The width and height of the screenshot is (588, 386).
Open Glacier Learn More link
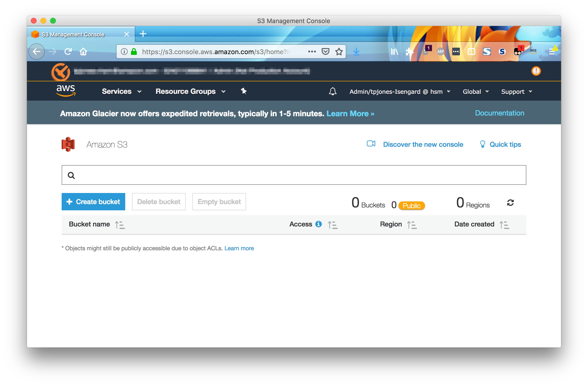(350, 114)
